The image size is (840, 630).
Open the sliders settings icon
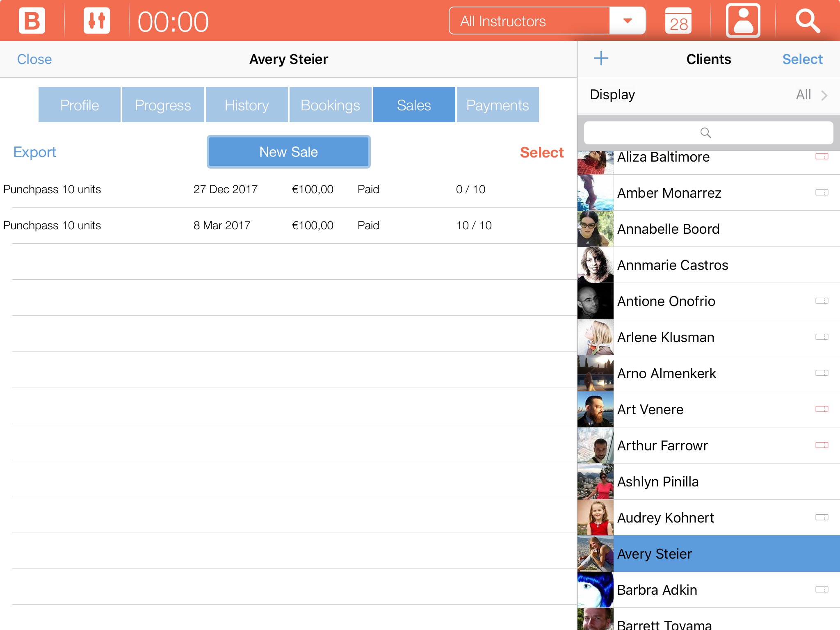pyautogui.click(x=97, y=21)
